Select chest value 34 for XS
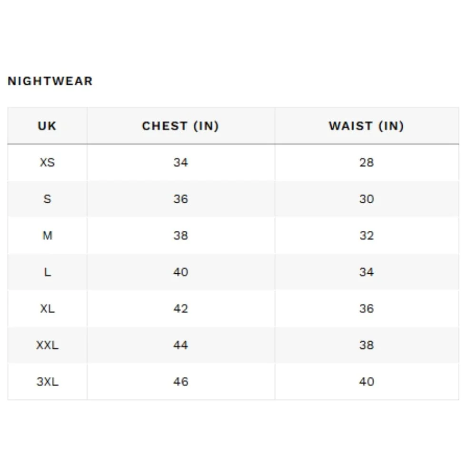 point(181,162)
